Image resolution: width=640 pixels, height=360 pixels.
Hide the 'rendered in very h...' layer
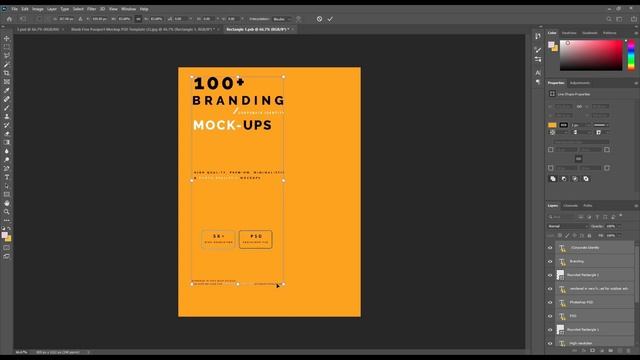(550, 289)
